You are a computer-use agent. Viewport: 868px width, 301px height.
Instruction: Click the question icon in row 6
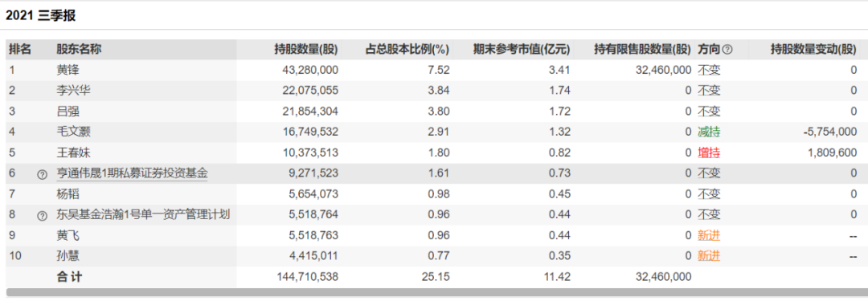[x=42, y=173]
